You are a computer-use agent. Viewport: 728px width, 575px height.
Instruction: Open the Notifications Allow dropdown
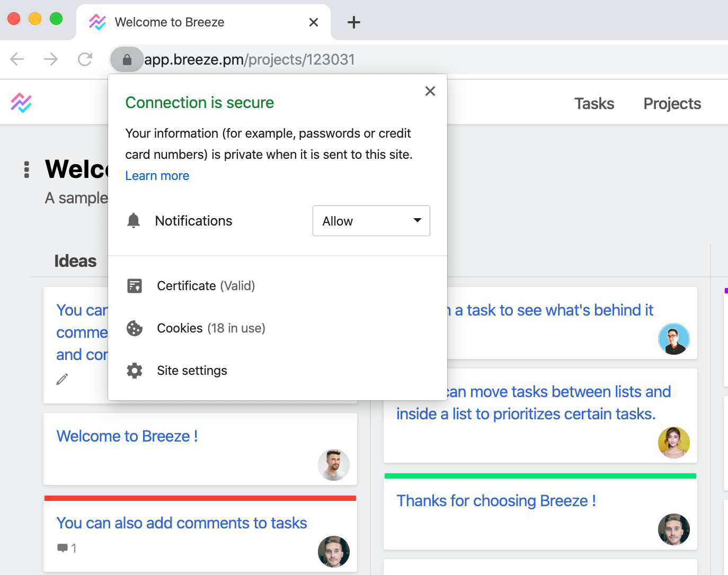[x=371, y=221]
